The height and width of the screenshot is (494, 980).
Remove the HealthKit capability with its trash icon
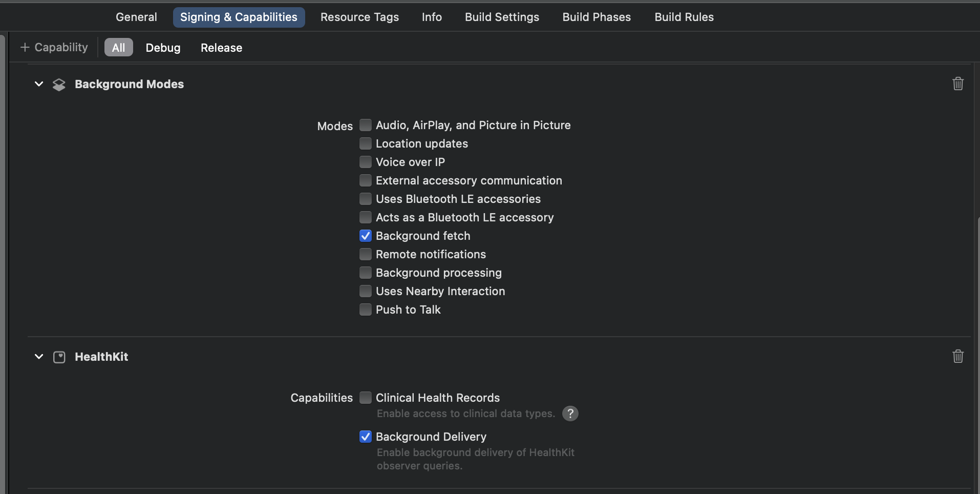(957, 356)
